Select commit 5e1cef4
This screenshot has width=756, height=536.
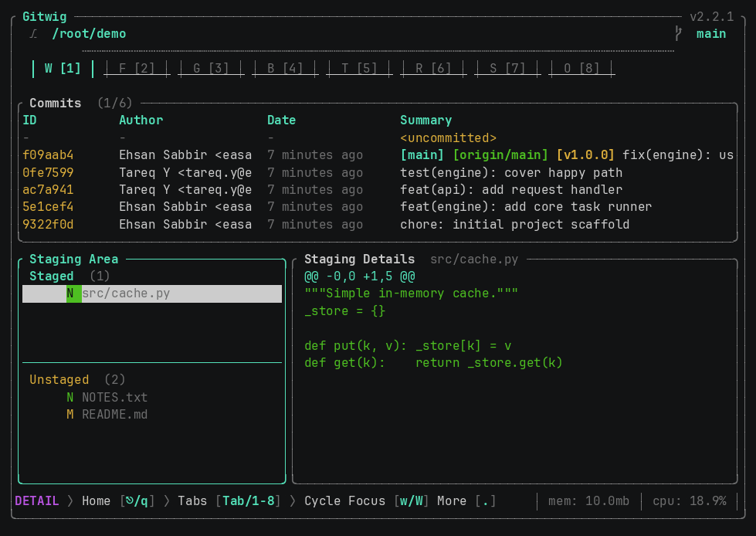pos(378,207)
